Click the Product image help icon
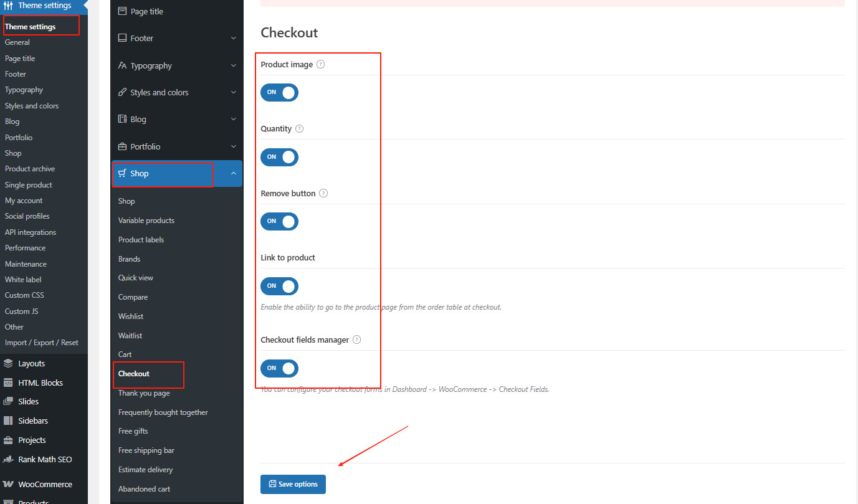Screen dimensions: 858x504 [x=320, y=64]
